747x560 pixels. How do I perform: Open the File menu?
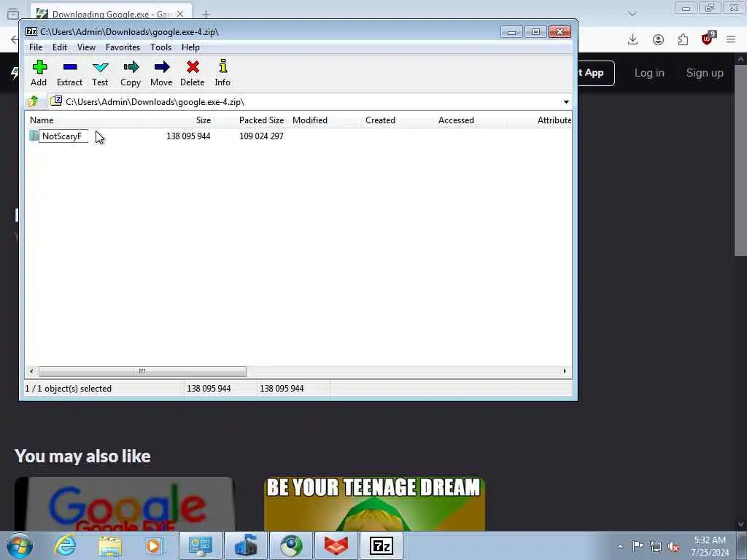point(36,47)
